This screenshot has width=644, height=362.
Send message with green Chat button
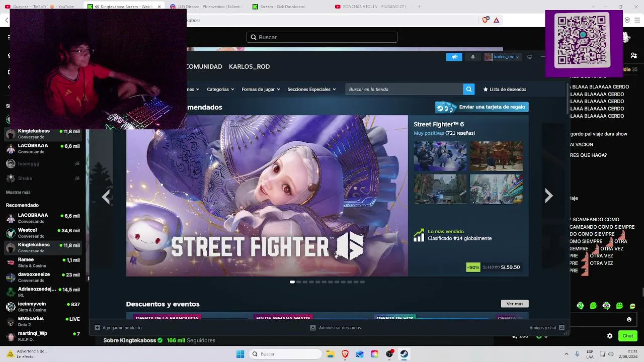[x=628, y=336]
